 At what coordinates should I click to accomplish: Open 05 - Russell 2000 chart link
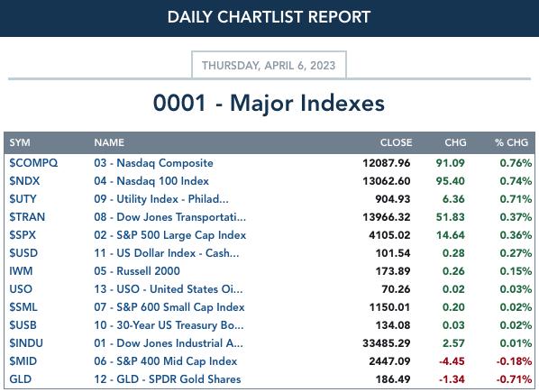[137, 271]
